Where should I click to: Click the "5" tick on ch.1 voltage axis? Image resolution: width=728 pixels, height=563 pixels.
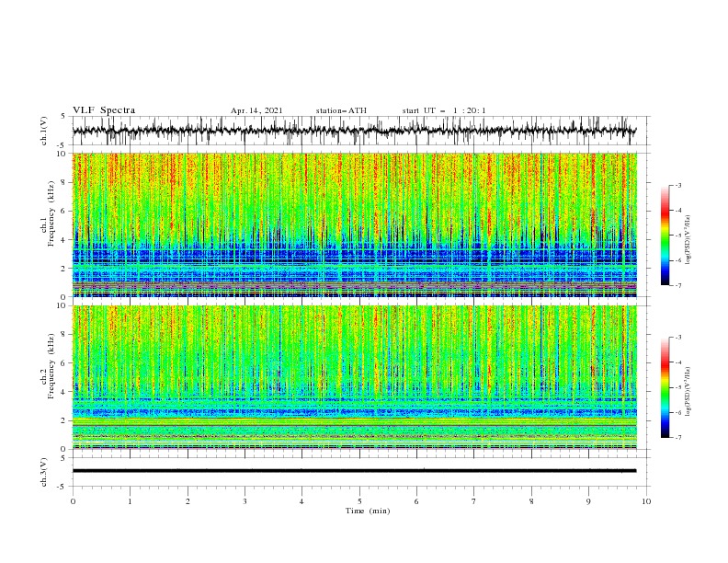tap(64, 116)
